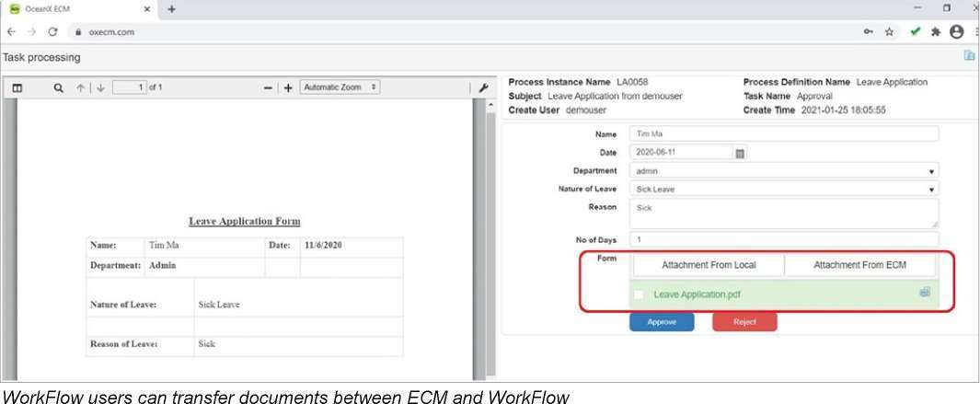Zoom in the PDF document
The height and width of the screenshot is (404, 980).
(x=288, y=87)
